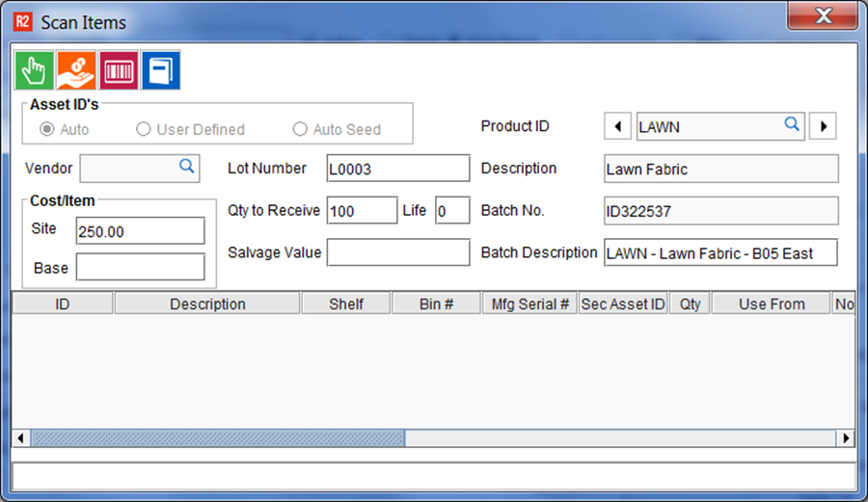Click the orange hand-with-coins toolbar icon
The height and width of the screenshot is (502, 868).
pyautogui.click(x=76, y=71)
